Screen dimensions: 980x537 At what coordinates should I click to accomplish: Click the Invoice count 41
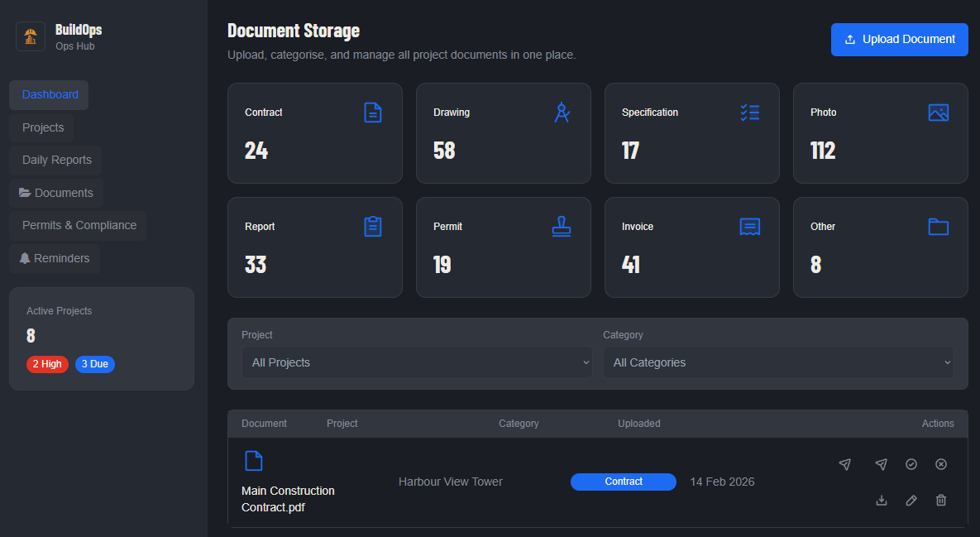(x=631, y=265)
